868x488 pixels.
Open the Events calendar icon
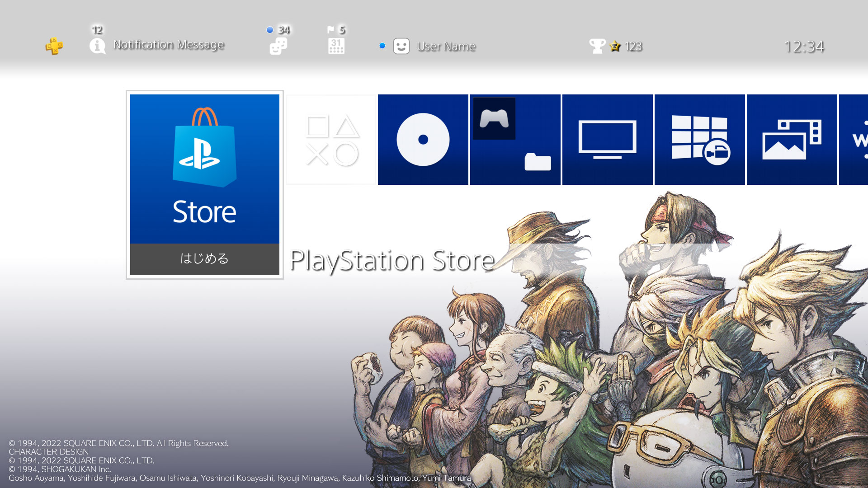click(x=336, y=46)
